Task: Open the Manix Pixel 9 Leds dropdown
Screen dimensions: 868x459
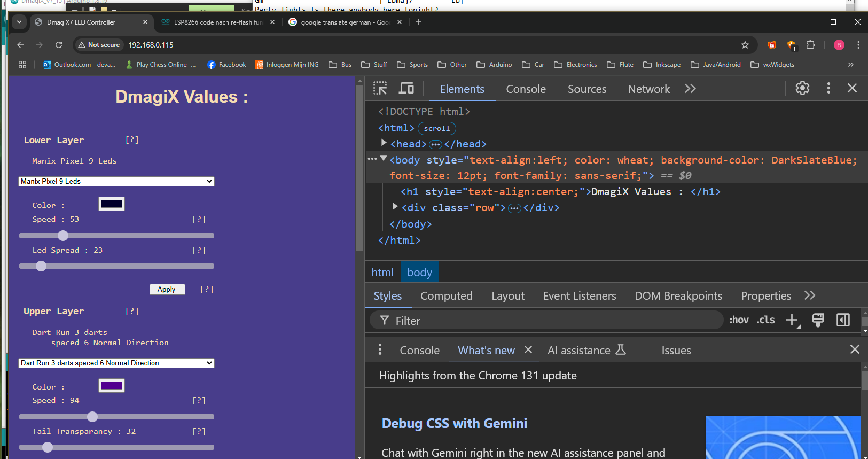Action: 116,182
